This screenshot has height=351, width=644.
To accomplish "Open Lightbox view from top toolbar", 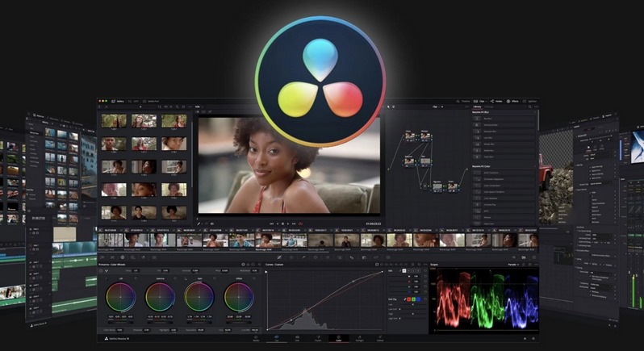I will click(530, 102).
